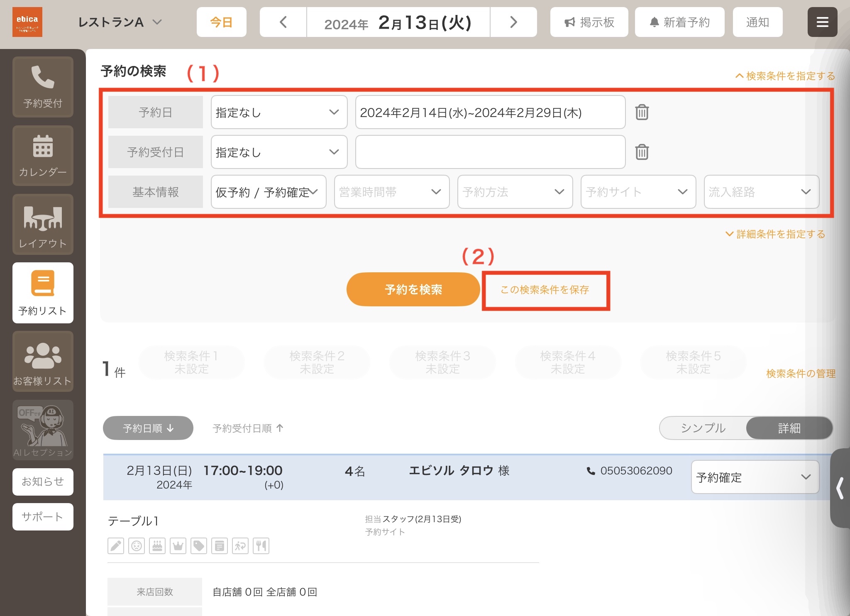Collapse 検索条件を指定する section
Image resolution: width=850 pixels, height=616 pixels.
point(785,76)
